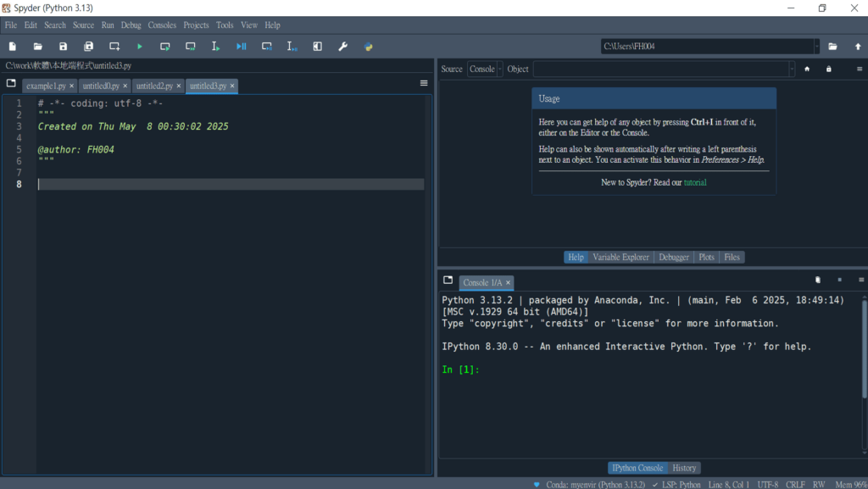This screenshot has height=489, width=868.
Task: Click the Save file toolbar icon
Action: (63, 47)
